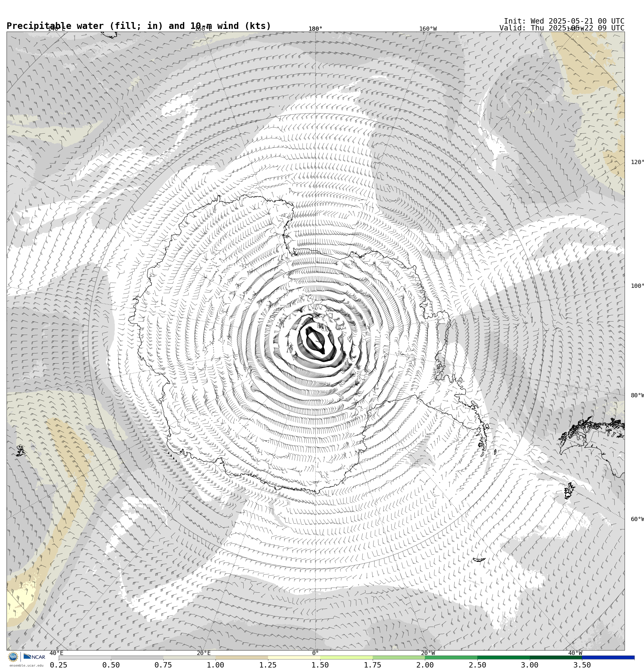Select the medium green 2.00–2.50 colorbar segment
Screen dimensions: 644x669
[451, 657]
